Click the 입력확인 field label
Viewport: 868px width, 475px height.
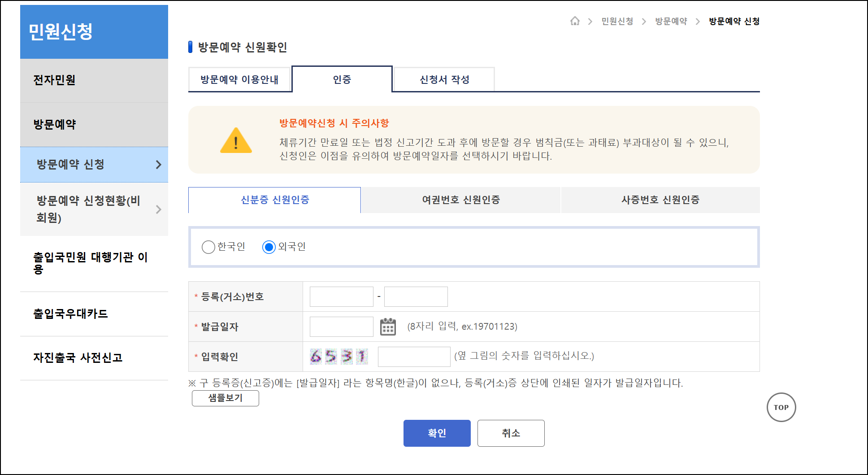click(x=220, y=357)
